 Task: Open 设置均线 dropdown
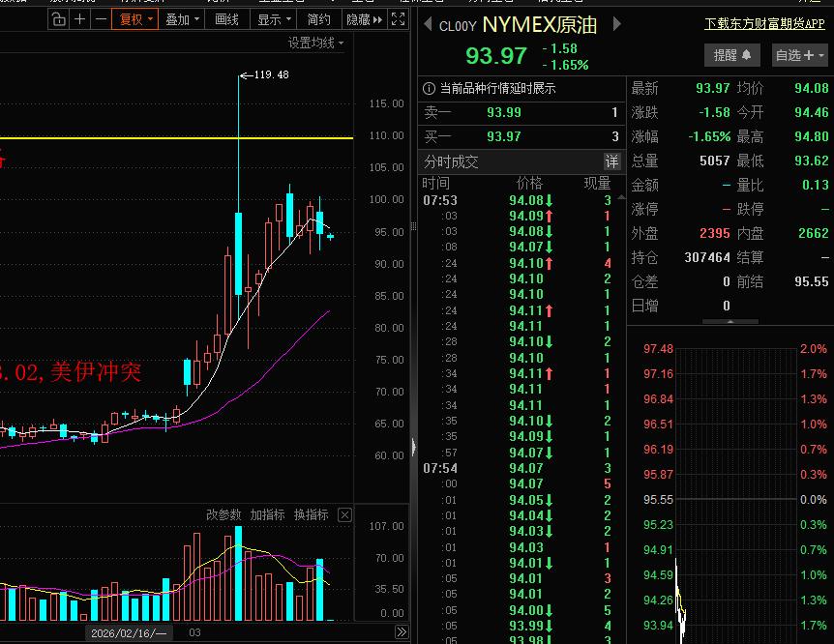[x=316, y=43]
